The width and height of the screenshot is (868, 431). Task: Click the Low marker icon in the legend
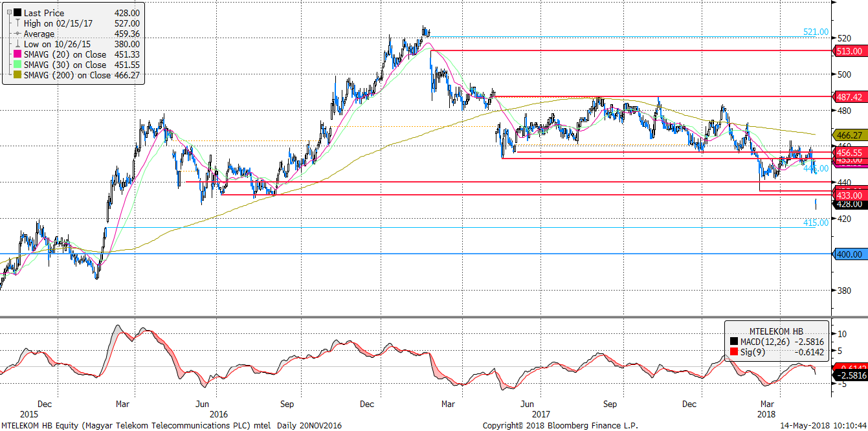pyautogui.click(x=17, y=44)
